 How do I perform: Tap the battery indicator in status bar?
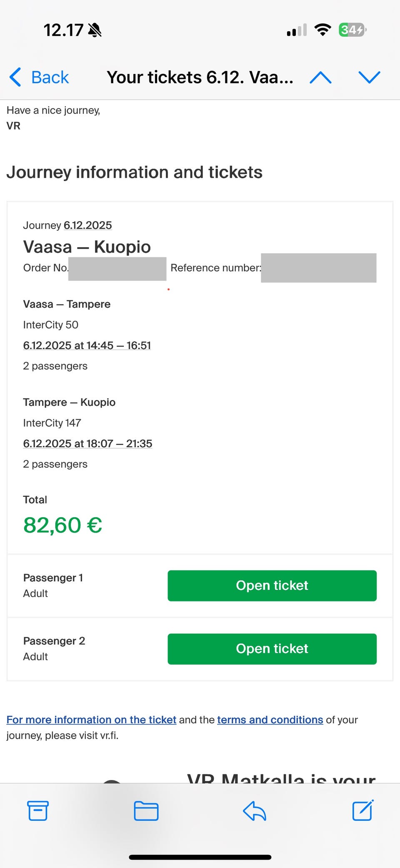(x=352, y=30)
